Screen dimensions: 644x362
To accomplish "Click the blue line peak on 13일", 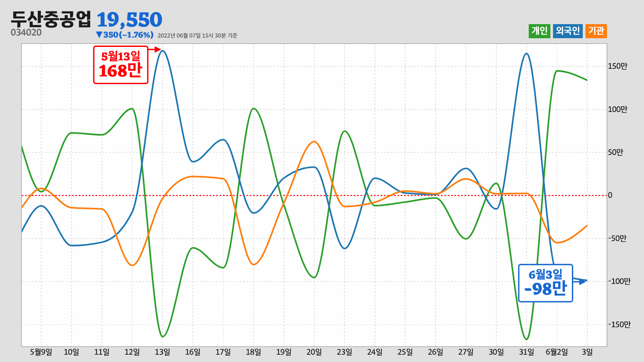I will pyautogui.click(x=162, y=51).
